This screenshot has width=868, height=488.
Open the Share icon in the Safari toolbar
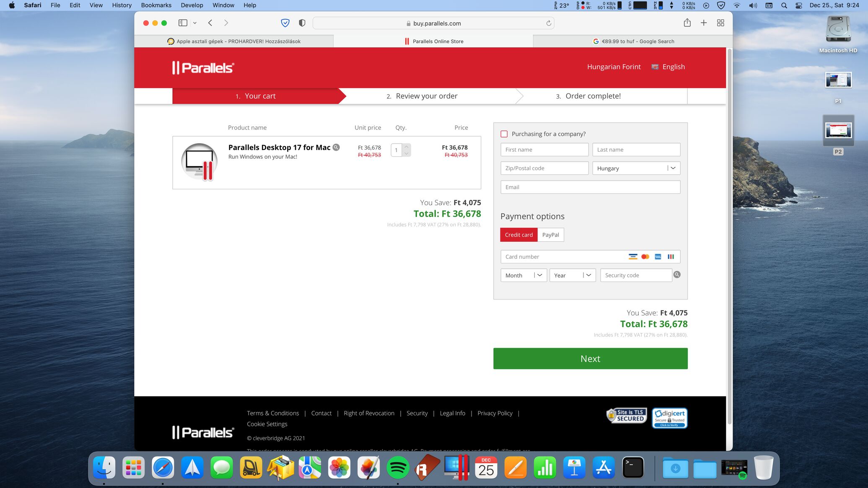click(687, 23)
